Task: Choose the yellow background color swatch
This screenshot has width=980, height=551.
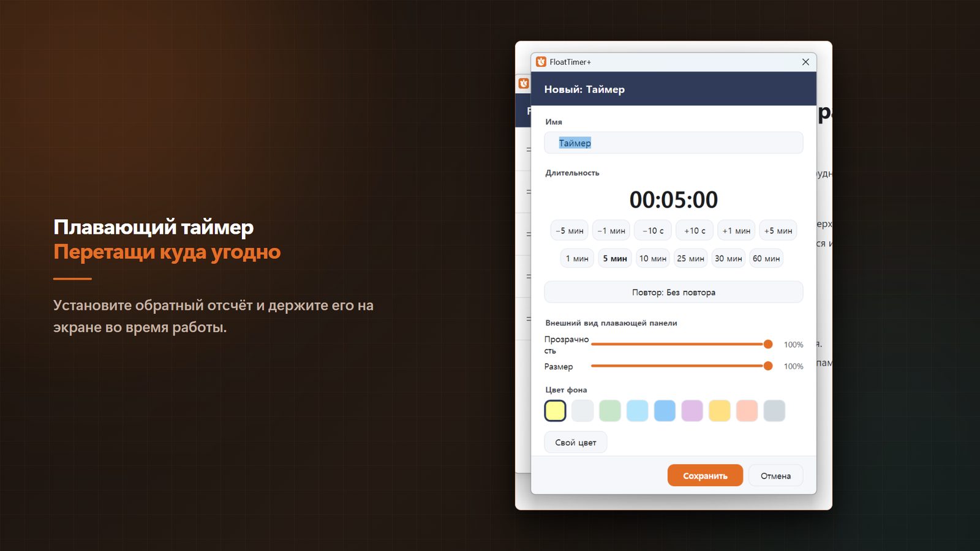Action: (x=555, y=411)
